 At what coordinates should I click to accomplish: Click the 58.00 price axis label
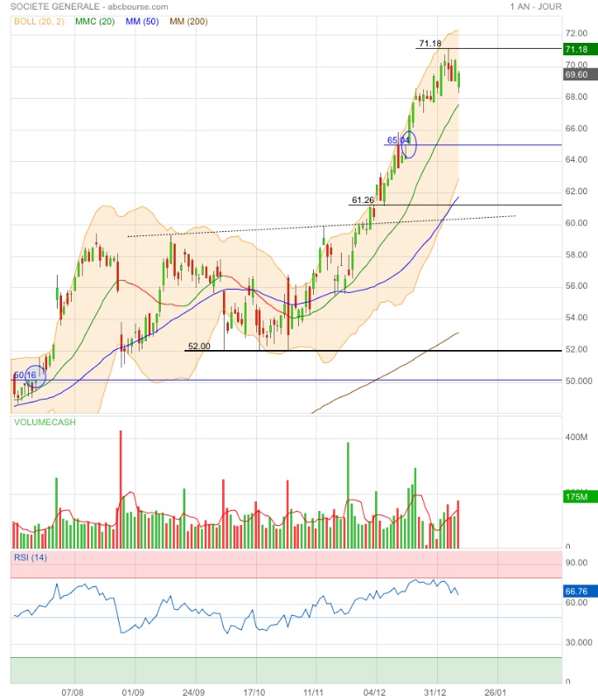(576, 255)
